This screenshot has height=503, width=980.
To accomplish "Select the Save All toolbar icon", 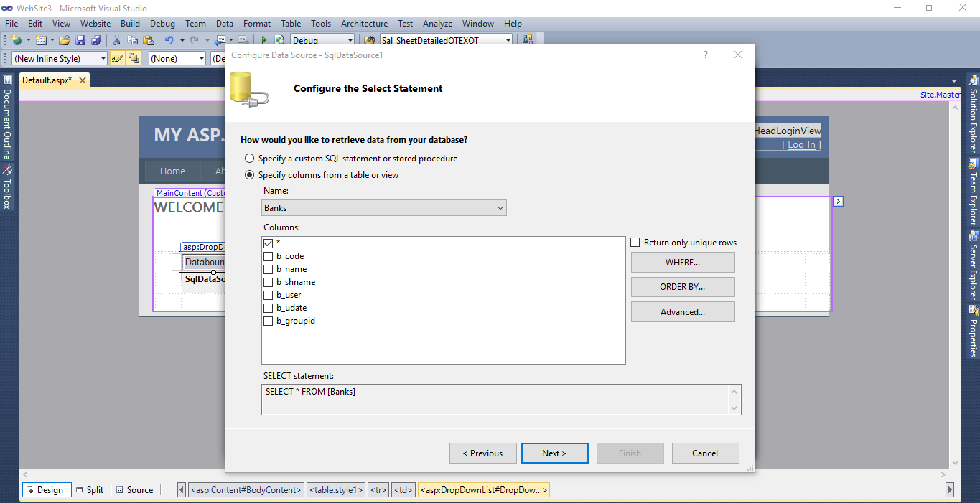I will (x=97, y=39).
